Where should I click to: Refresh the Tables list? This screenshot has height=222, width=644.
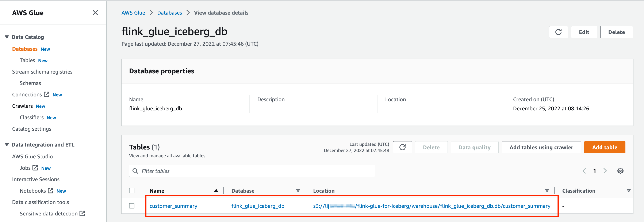402,147
